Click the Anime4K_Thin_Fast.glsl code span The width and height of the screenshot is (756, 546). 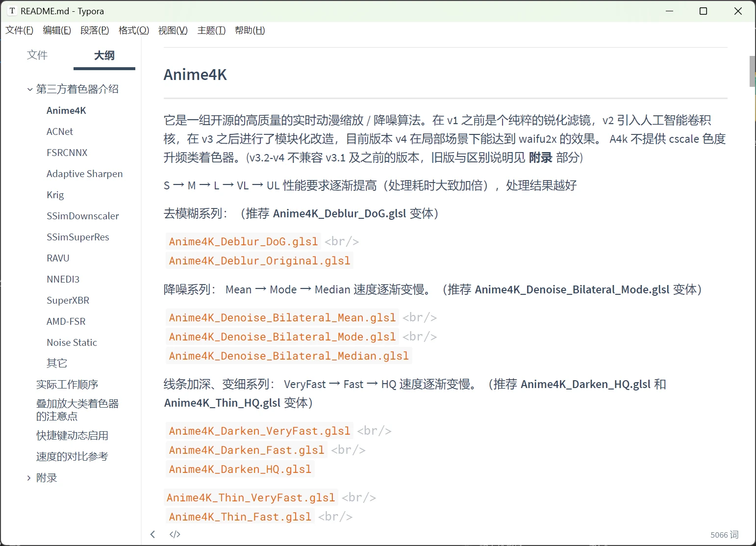(240, 517)
